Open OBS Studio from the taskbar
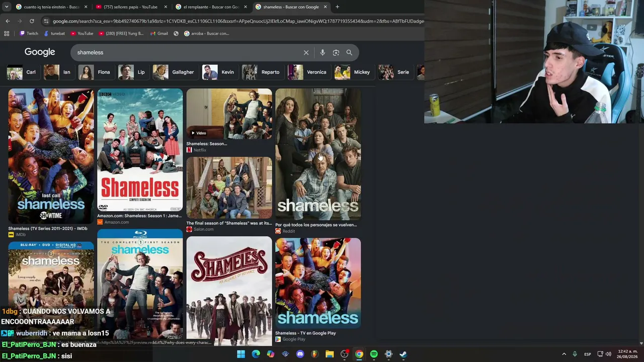644x362 pixels. [345, 354]
